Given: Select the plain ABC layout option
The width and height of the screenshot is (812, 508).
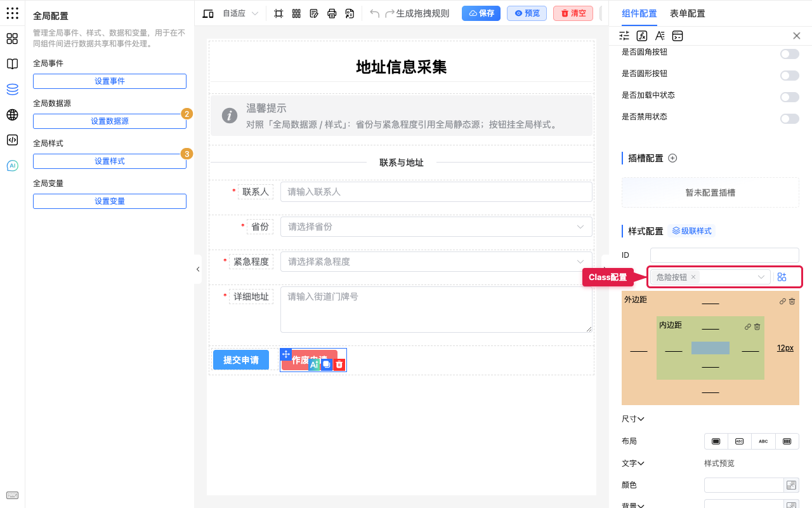Looking at the screenshot, I should click(x=763, y=441).
